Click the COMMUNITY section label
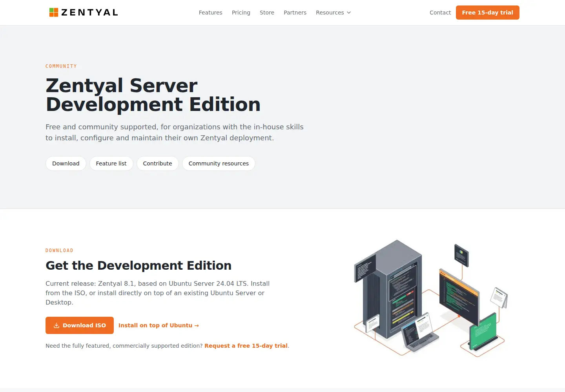 61,66
